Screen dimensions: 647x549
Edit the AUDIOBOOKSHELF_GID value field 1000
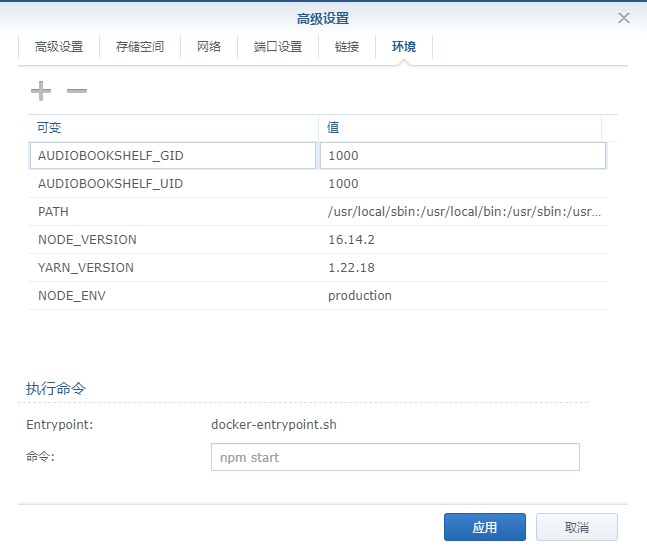pos(463,156)
